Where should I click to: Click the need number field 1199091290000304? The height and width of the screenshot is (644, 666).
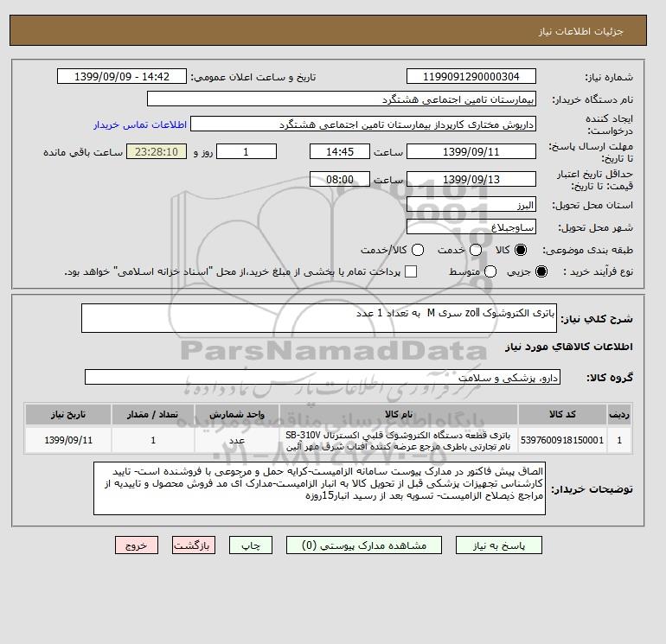(x=471, y=76)
